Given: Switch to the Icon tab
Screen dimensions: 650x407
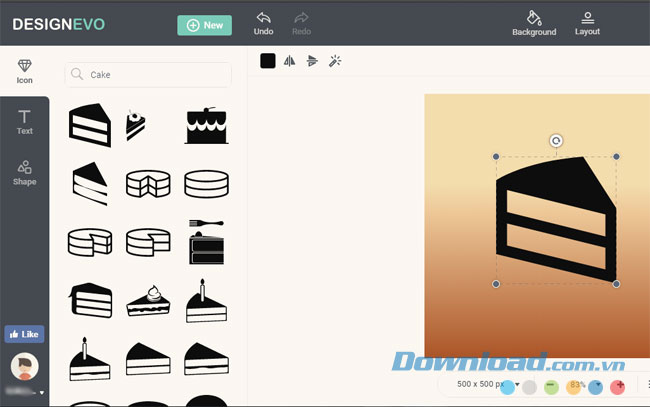Looking at the screenshot, I should point(24,70).
